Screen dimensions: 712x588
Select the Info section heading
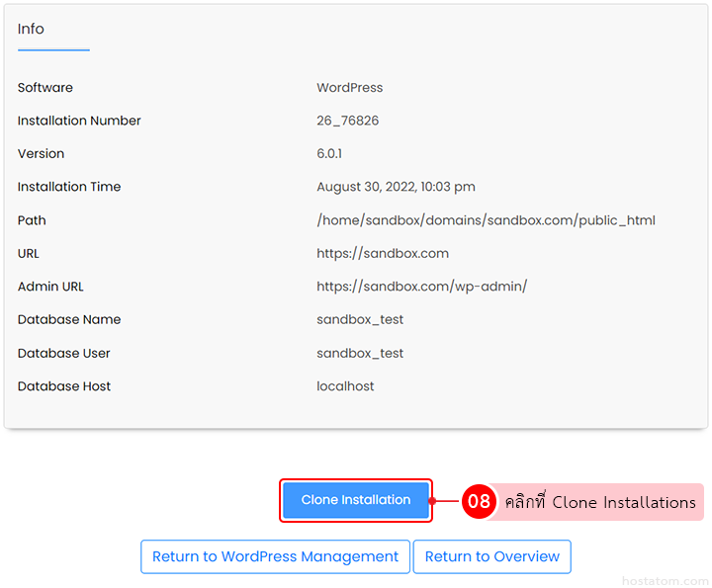coord(31,29)
